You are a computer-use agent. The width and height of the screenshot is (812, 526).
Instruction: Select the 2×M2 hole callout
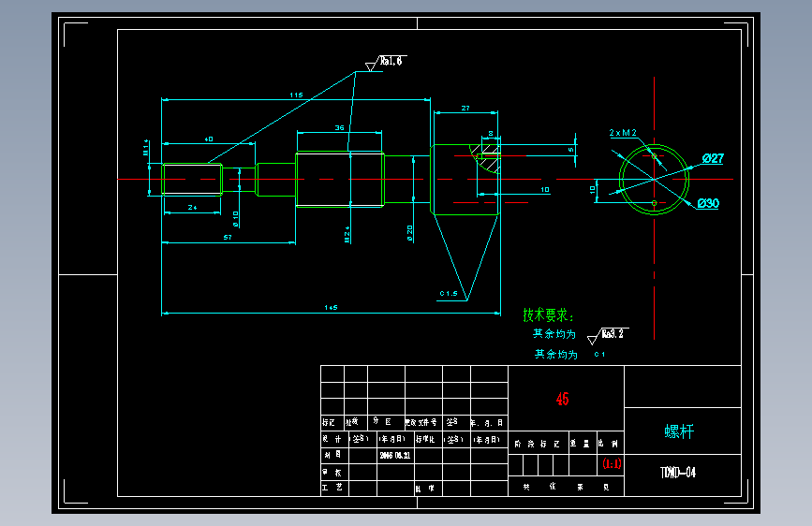(623, 133)
